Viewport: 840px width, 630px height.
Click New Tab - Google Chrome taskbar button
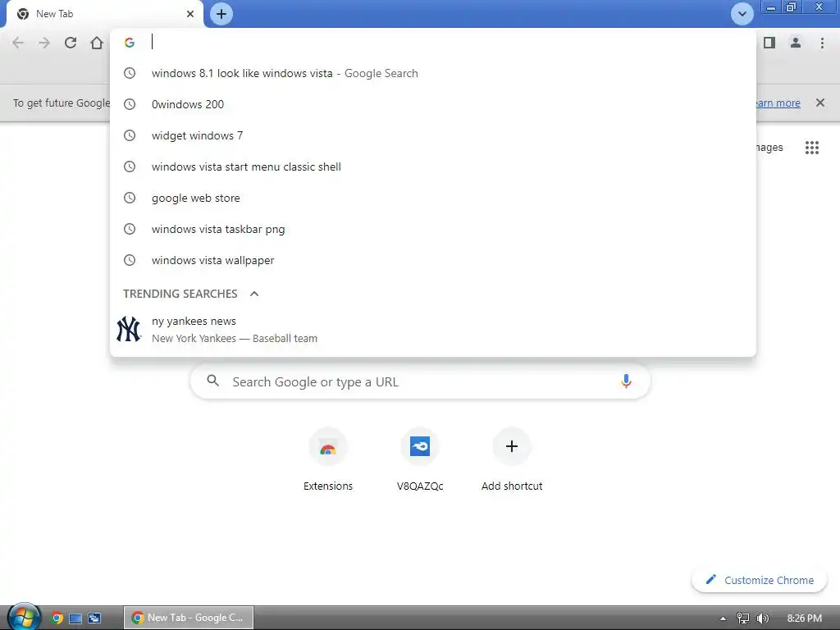click(189, 618)
